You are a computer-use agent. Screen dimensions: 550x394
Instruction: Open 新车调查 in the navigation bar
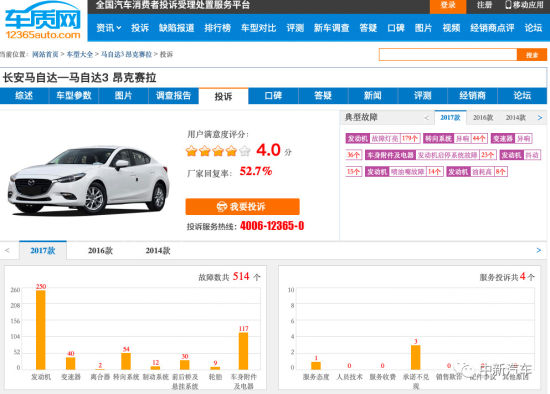331,28
